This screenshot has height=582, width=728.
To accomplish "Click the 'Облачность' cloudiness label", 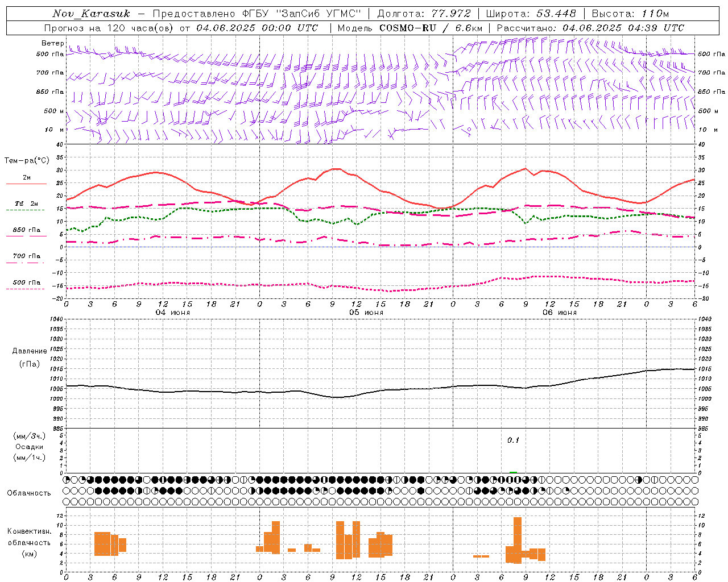I will click(x=29, y=493).
